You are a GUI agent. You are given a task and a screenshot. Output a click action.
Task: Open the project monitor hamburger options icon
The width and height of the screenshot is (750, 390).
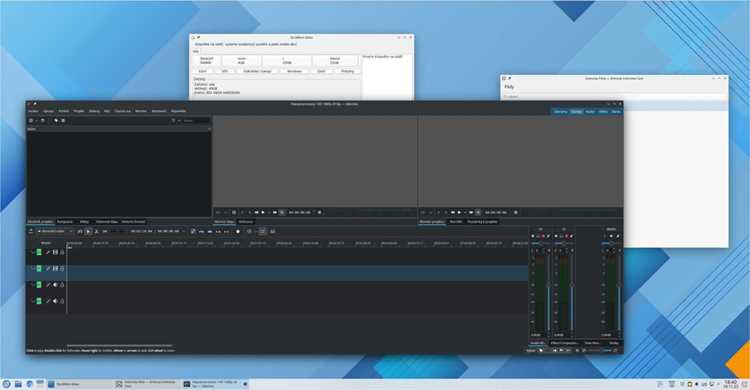(x=516, y=212)
